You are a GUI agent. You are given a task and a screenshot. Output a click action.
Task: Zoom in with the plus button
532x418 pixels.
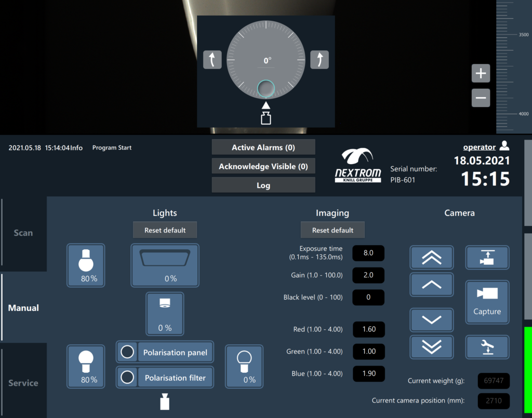point(481,74)
